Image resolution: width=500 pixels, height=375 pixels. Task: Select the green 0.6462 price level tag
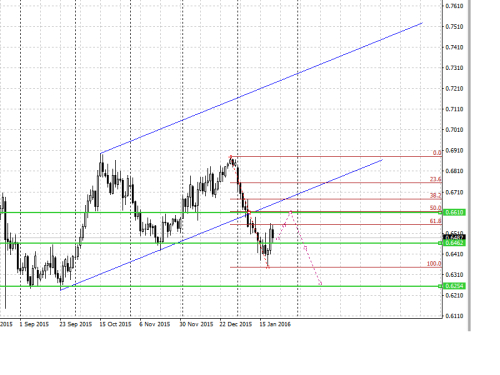[x=454, y=243]
